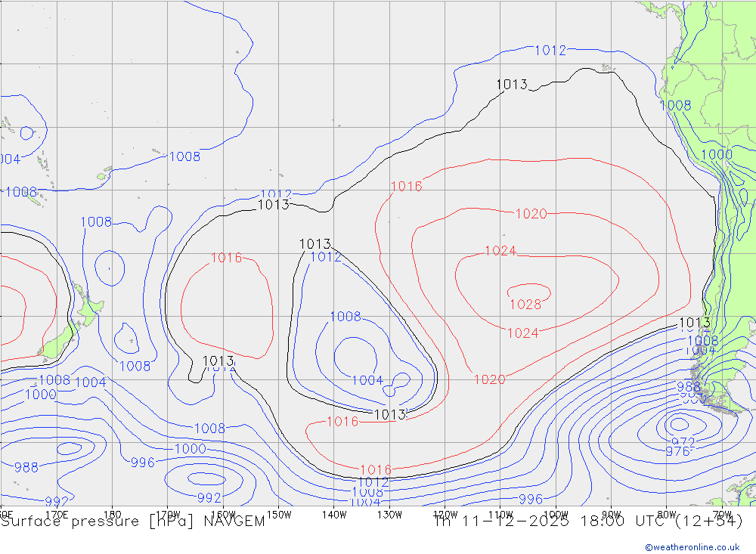This screenshot has width=756, height=554.
Task: Select the 130W longitude axis label
Action: point(389,515)
